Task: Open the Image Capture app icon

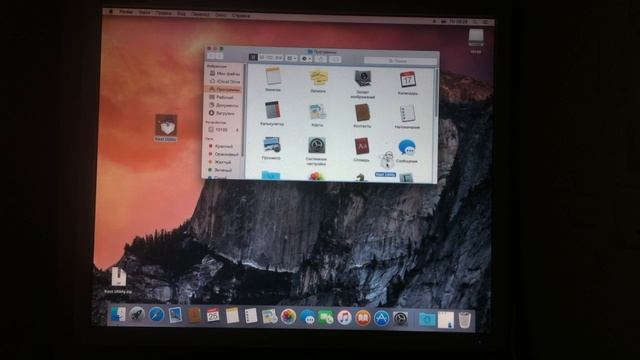Action: point(362,78)
